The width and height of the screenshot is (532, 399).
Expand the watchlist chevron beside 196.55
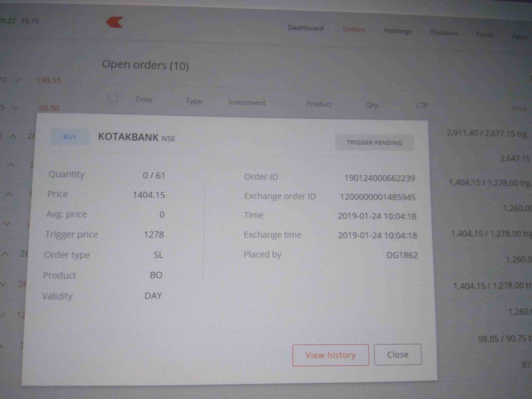(17, 80)
